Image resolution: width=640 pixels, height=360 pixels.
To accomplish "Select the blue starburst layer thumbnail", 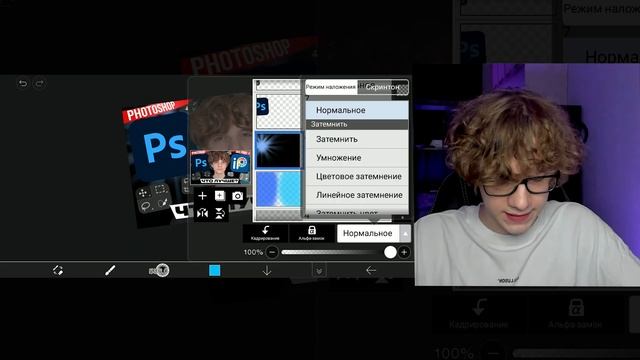I will 278,150.
